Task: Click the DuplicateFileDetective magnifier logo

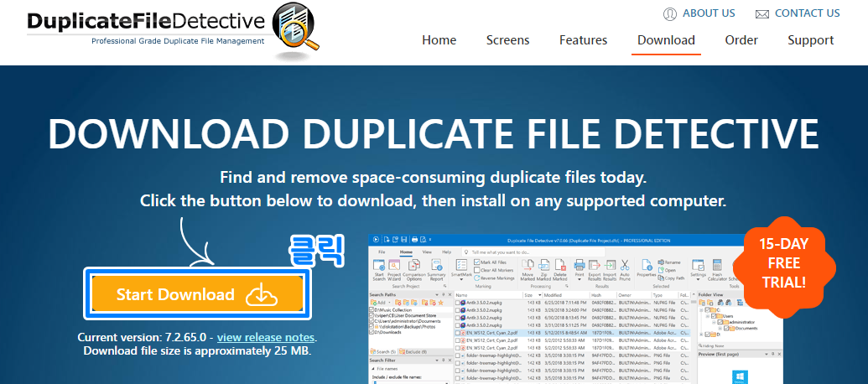Action: pos(296,27)
